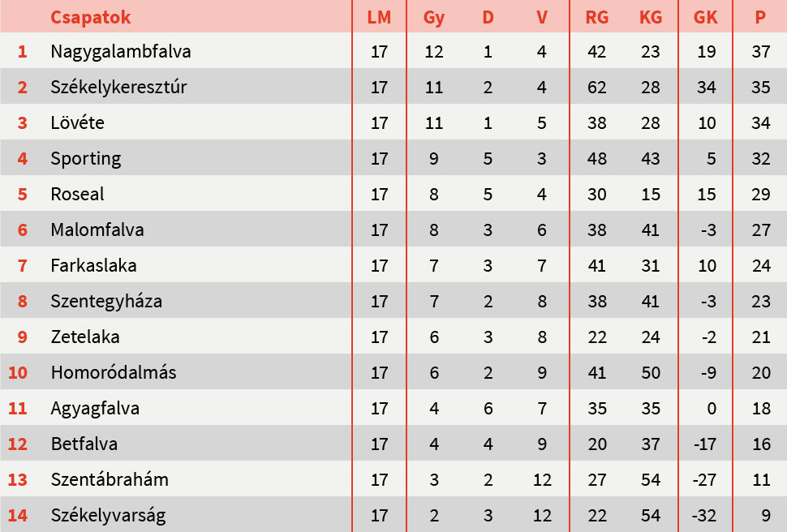This screenshot has height=532, width=787.
Task: Click the rank number 14 cell
Action: [18, 516]
